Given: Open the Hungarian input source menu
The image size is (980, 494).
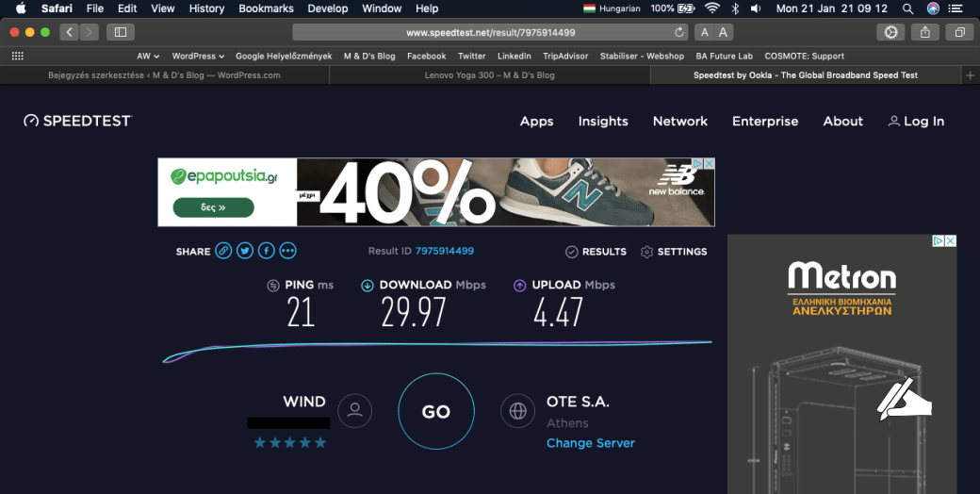Looking at the screenshot, I should [612, 8].
